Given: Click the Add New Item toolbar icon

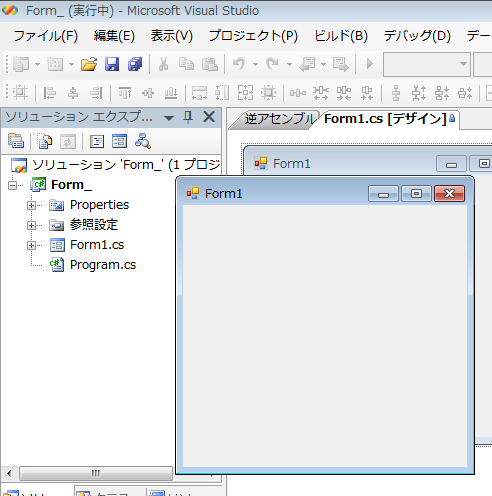Looking at the screenshot, I should tap(55, 64).
